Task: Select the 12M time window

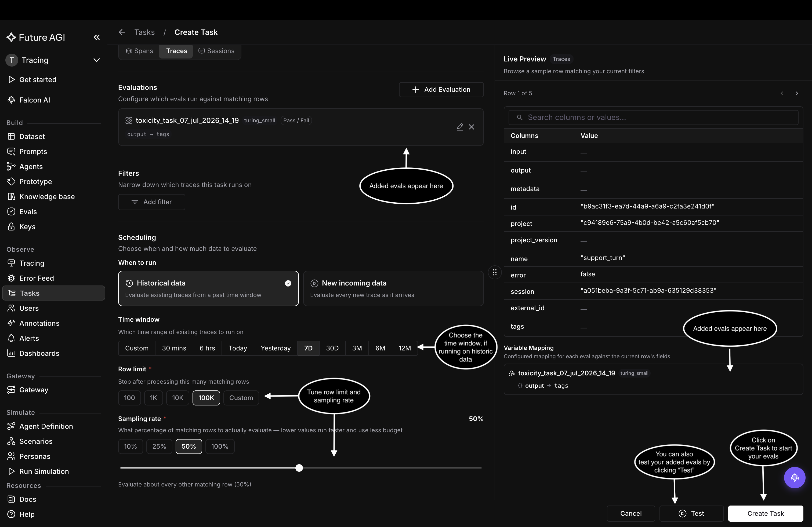Action: (x=405, y=348)
